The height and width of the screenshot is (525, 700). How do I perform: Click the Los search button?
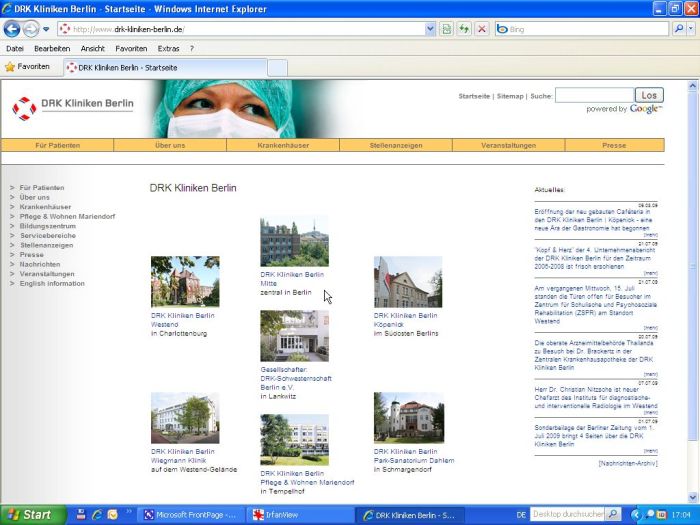[649, 95]
